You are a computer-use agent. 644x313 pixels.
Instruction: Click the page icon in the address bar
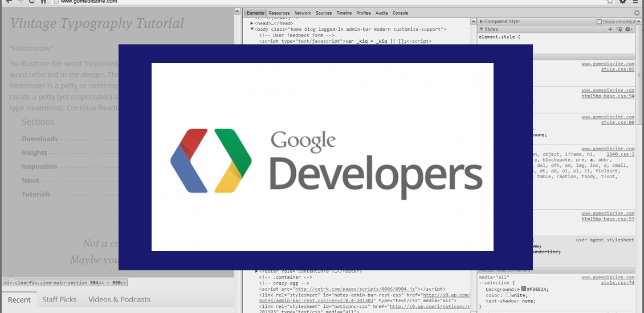pos(56,2)
